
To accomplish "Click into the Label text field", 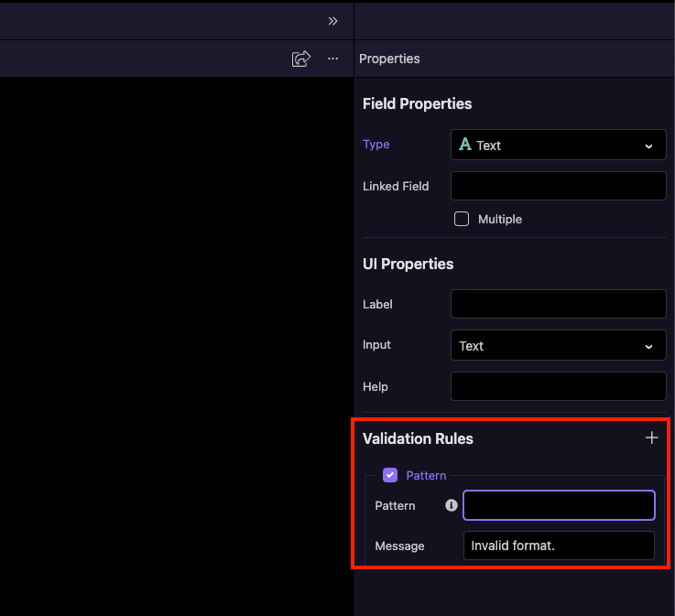I will [x=558, y=304].
